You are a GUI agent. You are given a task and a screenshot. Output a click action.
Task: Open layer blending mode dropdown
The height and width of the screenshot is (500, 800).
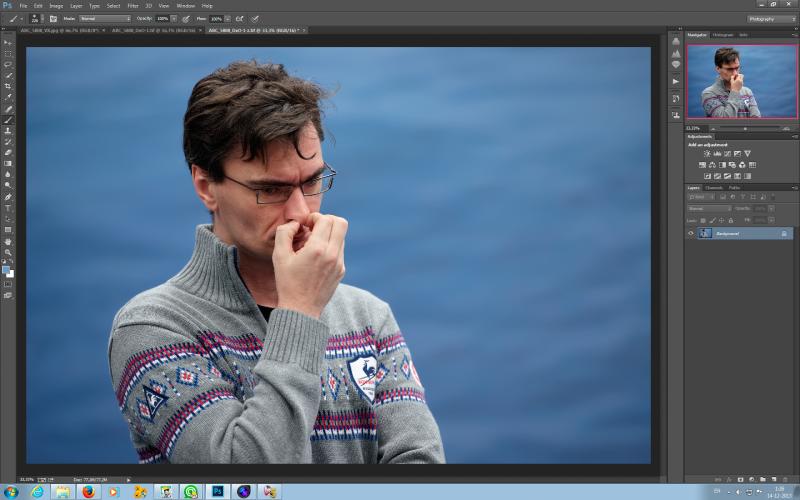pos(710,208)
